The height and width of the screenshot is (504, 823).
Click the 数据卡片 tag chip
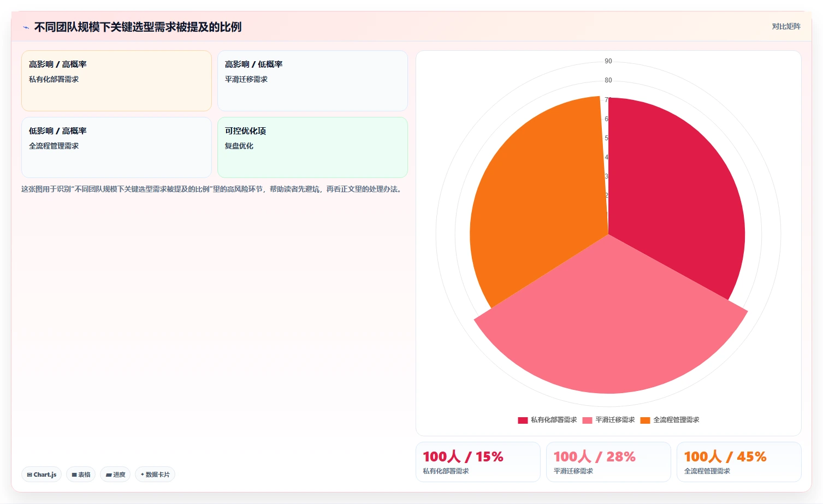coord(155,475)
